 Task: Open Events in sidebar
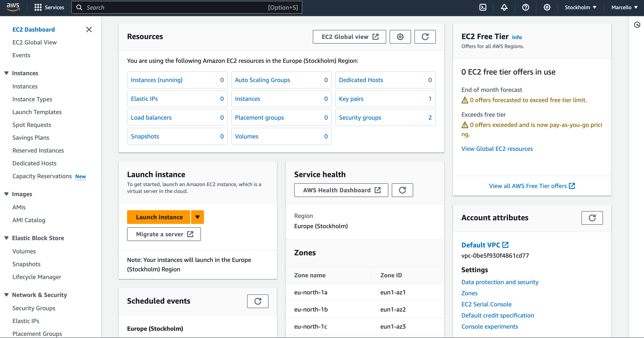[21, 55]
